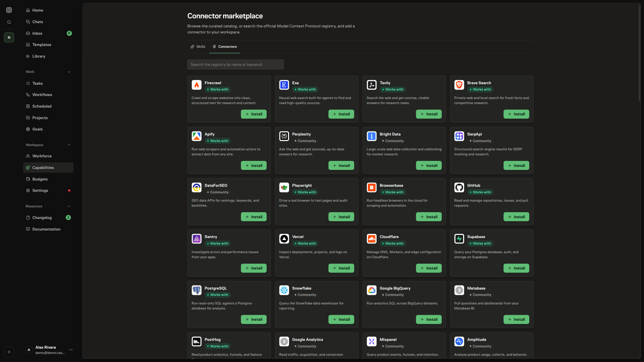
Task: Click the Bright Data connector logo
Action: [x=372, y=136]
